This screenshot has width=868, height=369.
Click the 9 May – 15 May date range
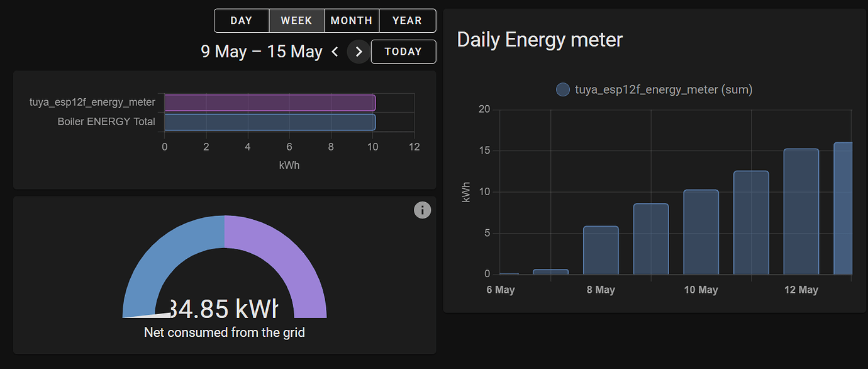(262, 52)
